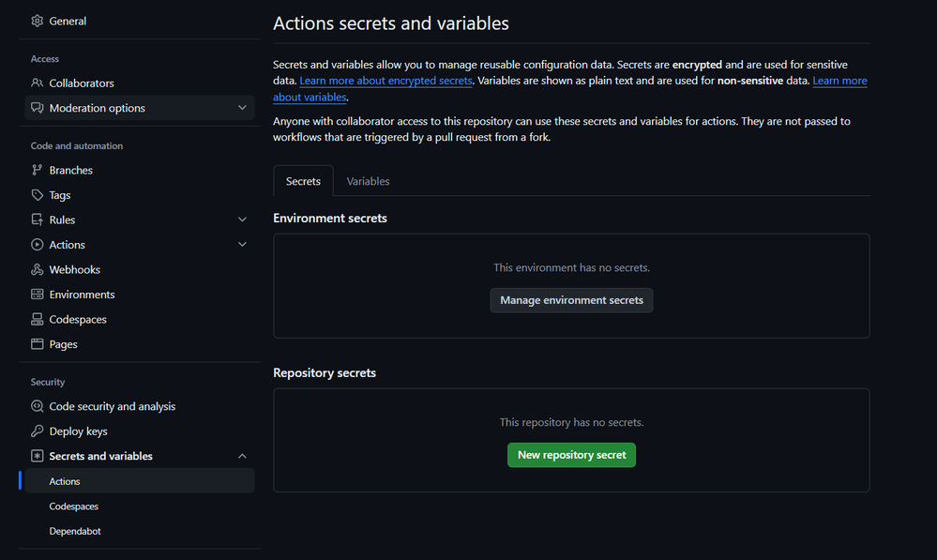Click the Codespaces icon in sidebar
Image resolution: width=937 pixels, height=560 pixels.
[x=38, y=320]
